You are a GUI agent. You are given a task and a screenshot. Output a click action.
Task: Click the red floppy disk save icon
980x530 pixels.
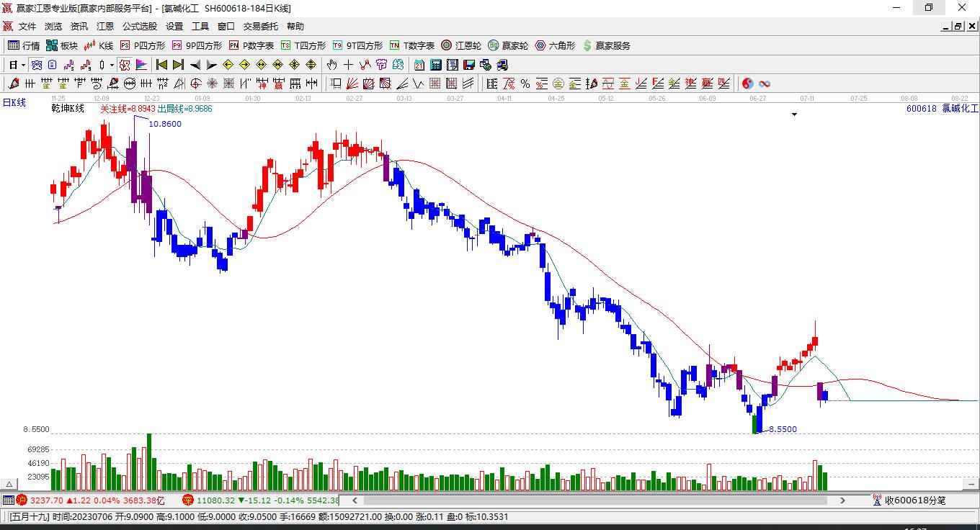469,65
